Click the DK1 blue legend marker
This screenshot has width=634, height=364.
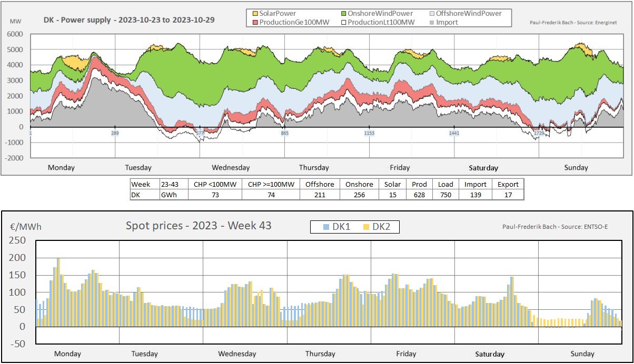point(326,227)
